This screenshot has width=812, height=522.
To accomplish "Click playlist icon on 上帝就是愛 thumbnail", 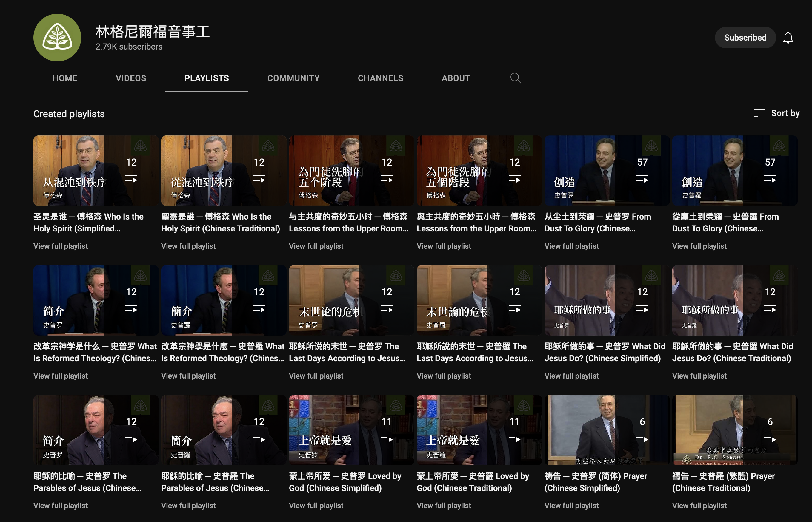I will pos(515,438).
